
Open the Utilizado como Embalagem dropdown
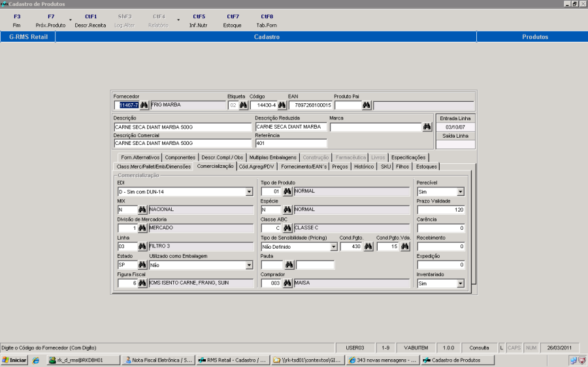click(x=249, y=265)
